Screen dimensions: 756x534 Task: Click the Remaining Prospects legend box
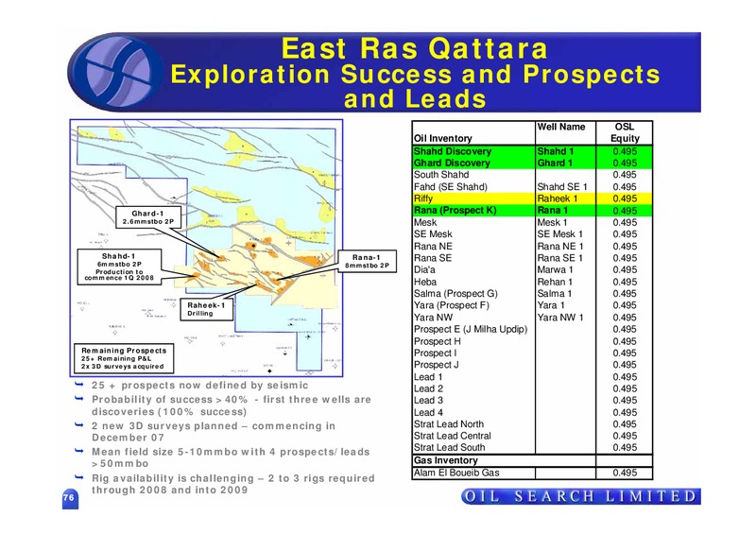(124, 358)
